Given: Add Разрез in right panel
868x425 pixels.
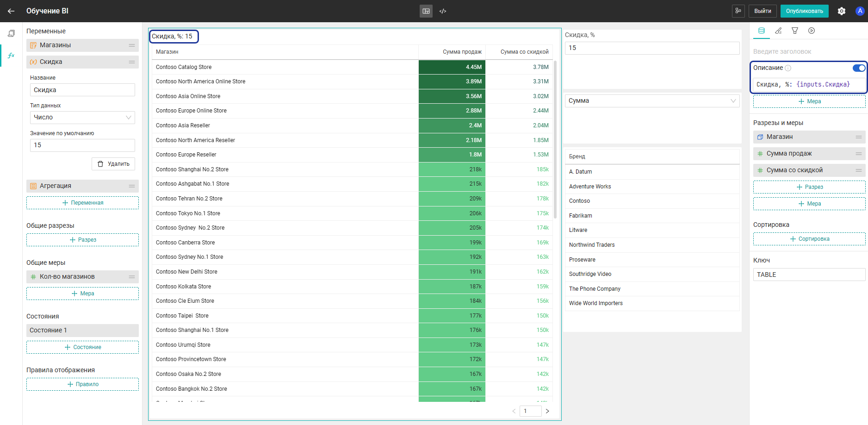Looking at the screenshot, I should coord(809,187).
